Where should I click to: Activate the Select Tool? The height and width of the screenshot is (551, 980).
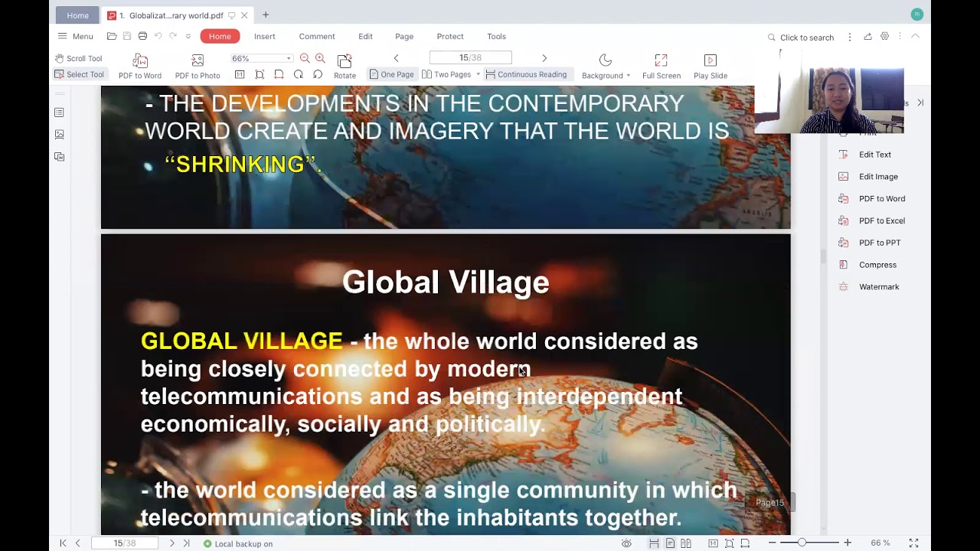79,74
